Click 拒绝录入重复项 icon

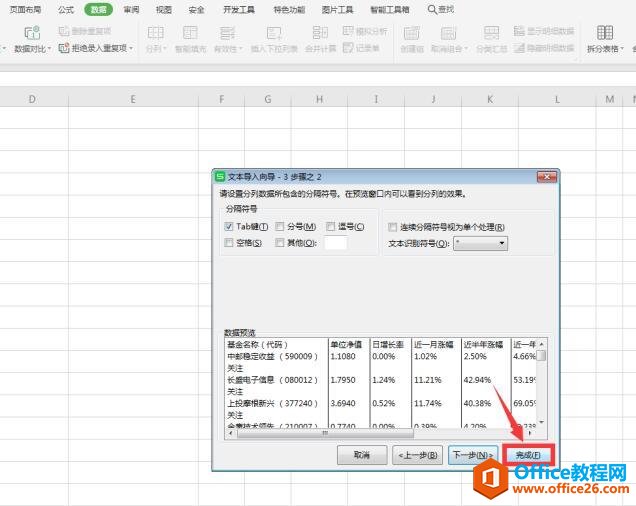[x=64, y=48]
